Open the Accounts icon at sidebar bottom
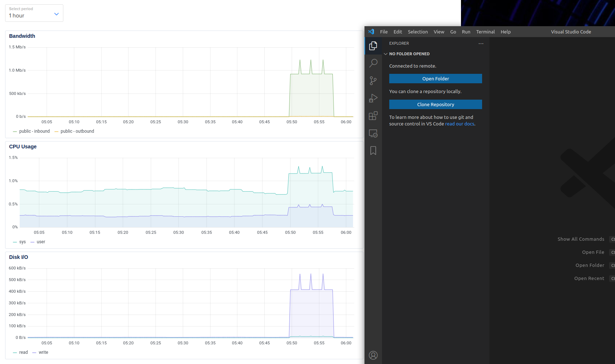Image resolution: width=615 pixels, height=364 pixels. (x=373, y=355)
